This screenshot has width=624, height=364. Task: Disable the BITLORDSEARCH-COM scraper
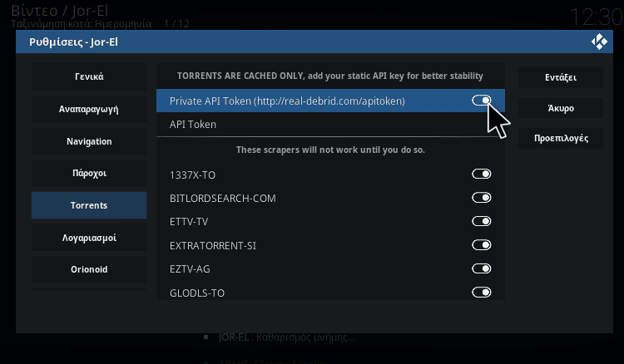pos(481,198)
